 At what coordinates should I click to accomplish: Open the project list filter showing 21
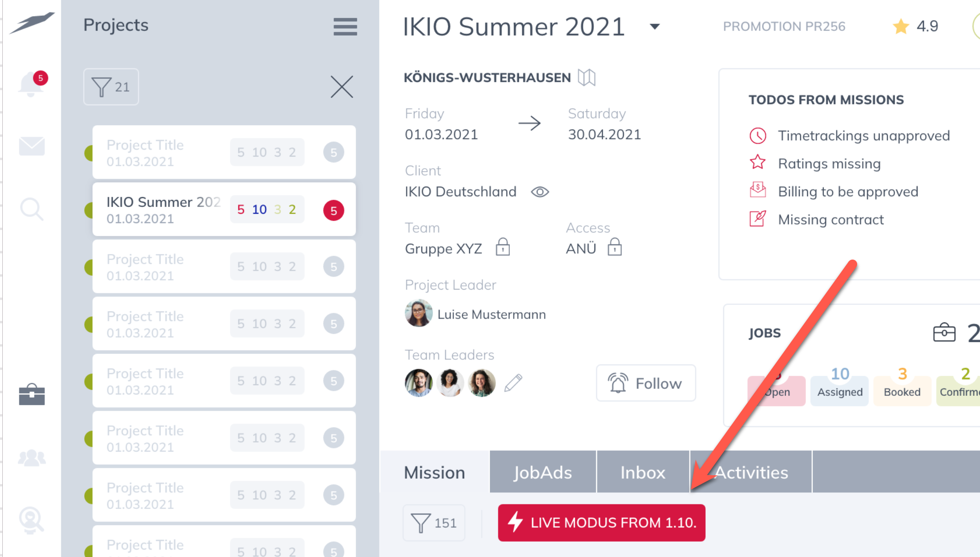click(111, 87)
